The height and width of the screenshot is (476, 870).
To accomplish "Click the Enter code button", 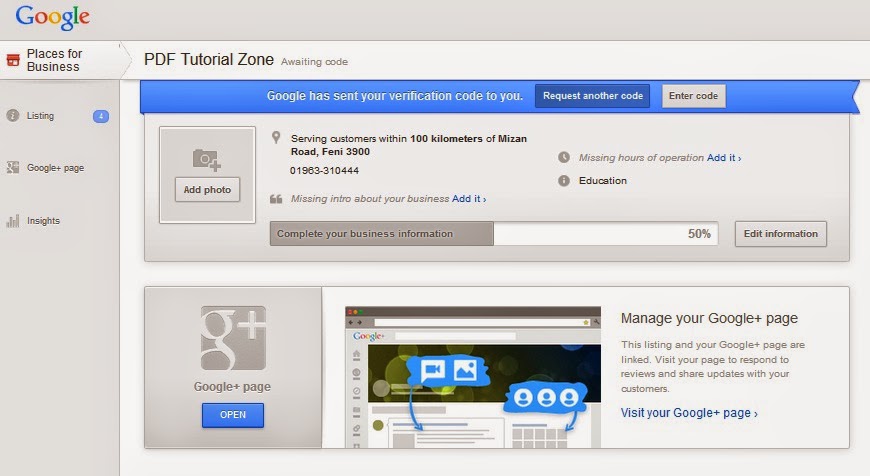I will click(x=693, y=96).
